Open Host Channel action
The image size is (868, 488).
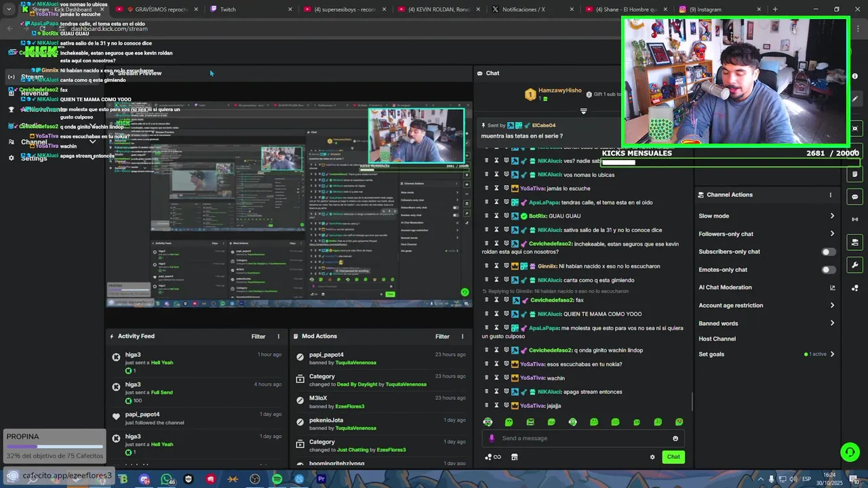tap(717, 339)
